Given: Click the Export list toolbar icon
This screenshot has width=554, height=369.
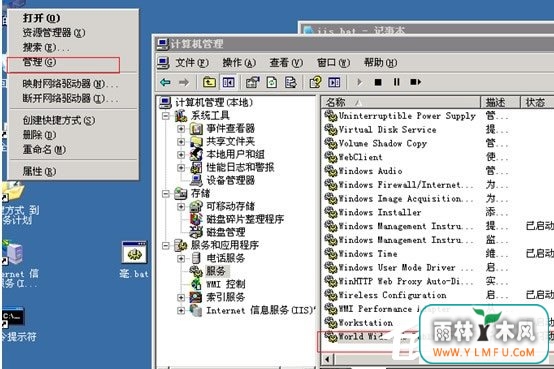Looking at the screenshot, I should pos(291,82).
